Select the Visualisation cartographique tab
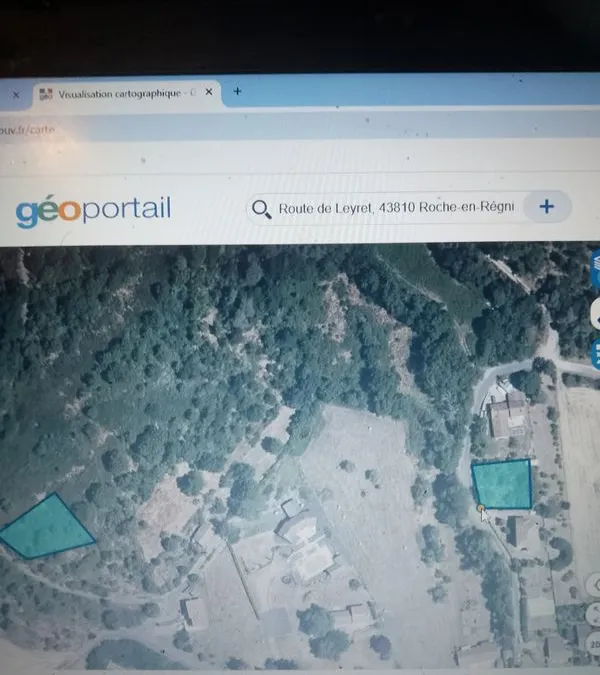600x675 pixels. point(127,93)
